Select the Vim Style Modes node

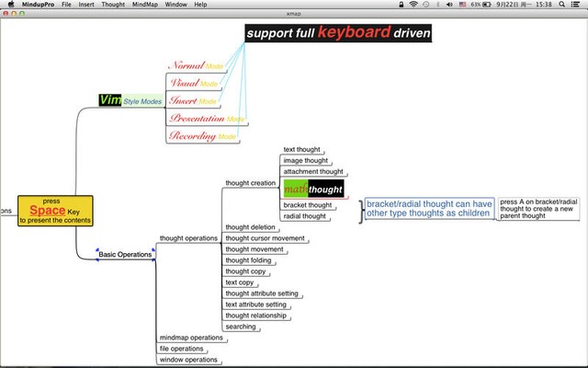click(x=130, y=100)
